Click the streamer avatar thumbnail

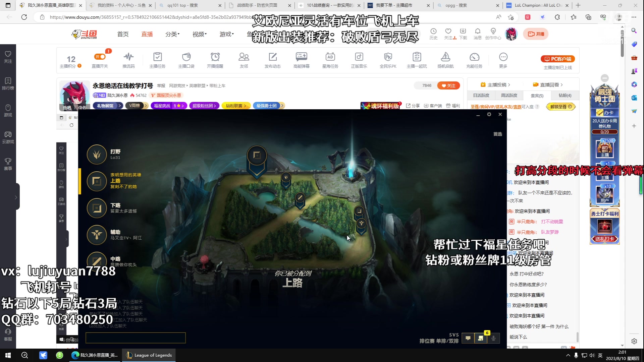(x=74, y=96)
